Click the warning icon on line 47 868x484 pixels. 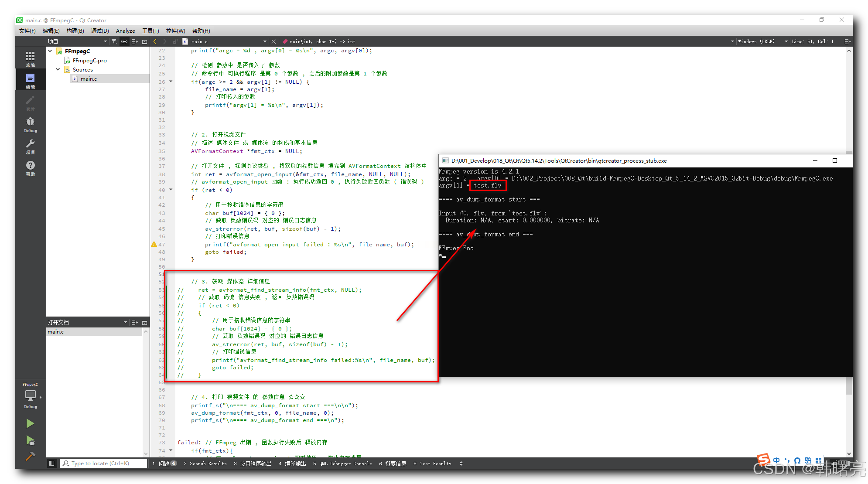(x=154, y=245)
